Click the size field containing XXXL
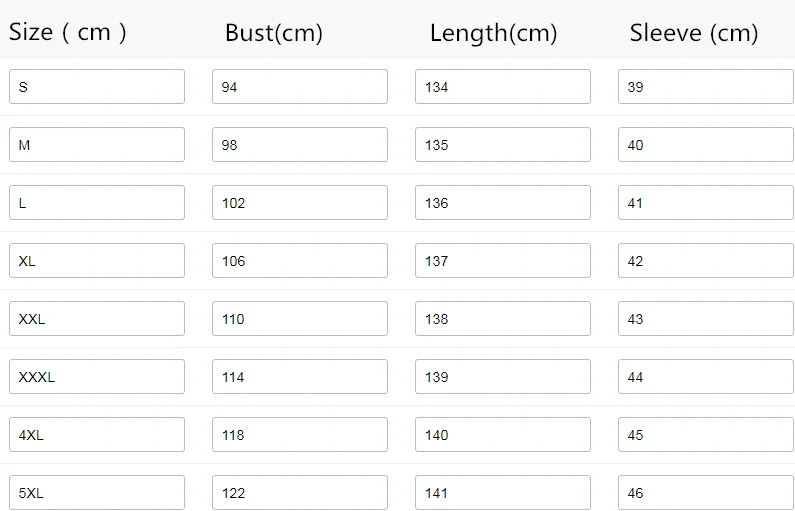795x511 pixels. click(97, 377)
